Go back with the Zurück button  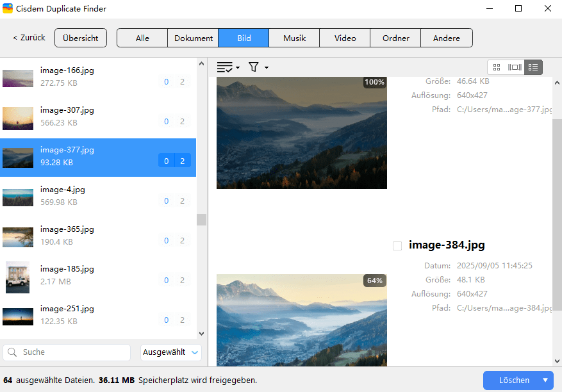tap(29, 38)
